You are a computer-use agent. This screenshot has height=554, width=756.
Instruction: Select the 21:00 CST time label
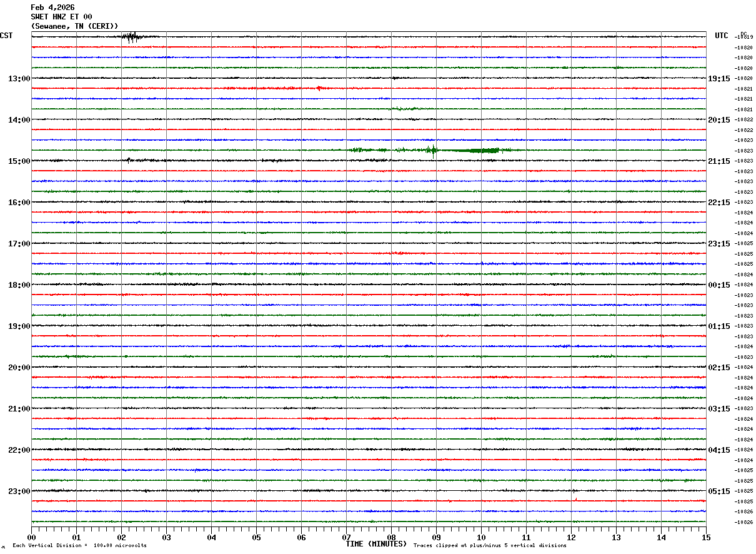coord(19,409)
